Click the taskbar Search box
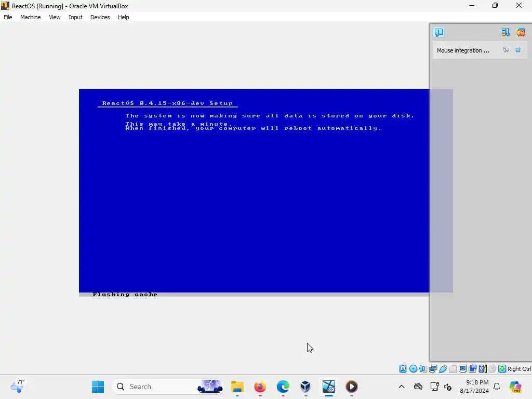 pos(168,387)
